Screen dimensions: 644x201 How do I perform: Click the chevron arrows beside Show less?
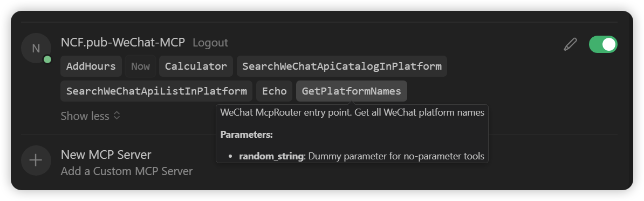[117, 116]
